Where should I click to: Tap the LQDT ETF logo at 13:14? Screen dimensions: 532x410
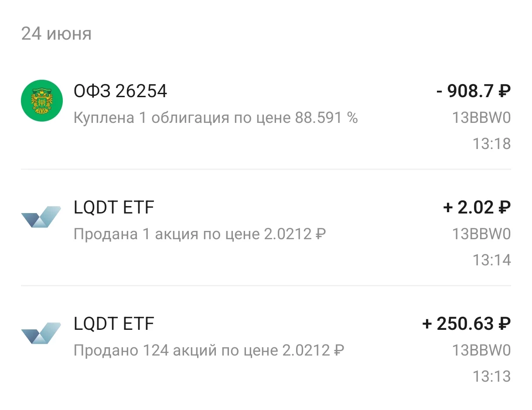(x=41, y=217)
